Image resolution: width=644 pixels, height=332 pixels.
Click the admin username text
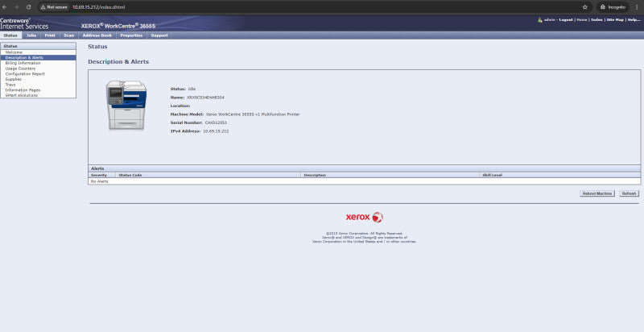(549, 19)
